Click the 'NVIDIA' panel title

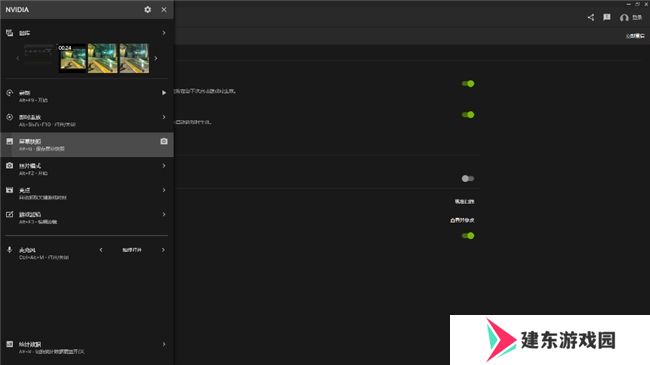tap(17, 10)
